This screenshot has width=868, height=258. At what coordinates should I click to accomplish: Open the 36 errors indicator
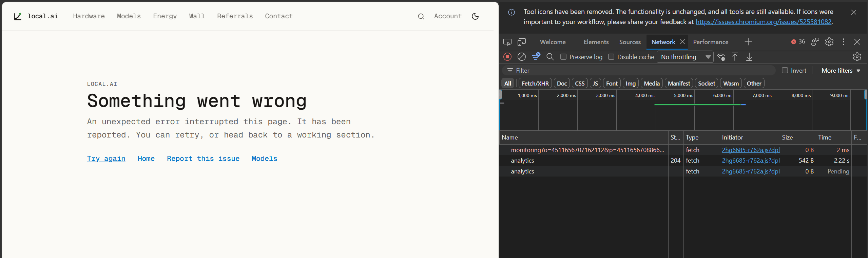point(798,42)
